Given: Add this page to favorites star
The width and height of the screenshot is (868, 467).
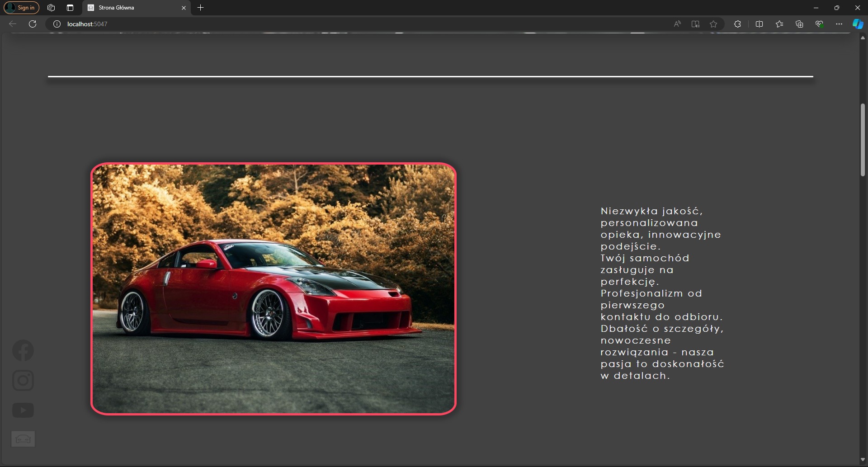Looking at the screenshot, I should coord(713,24).
